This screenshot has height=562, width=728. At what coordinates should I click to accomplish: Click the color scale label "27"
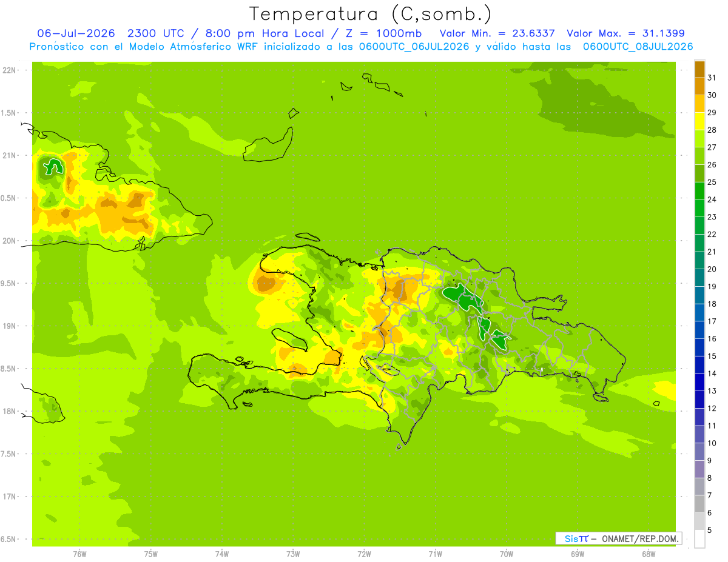pyautogui.click(x=712, y=147)
